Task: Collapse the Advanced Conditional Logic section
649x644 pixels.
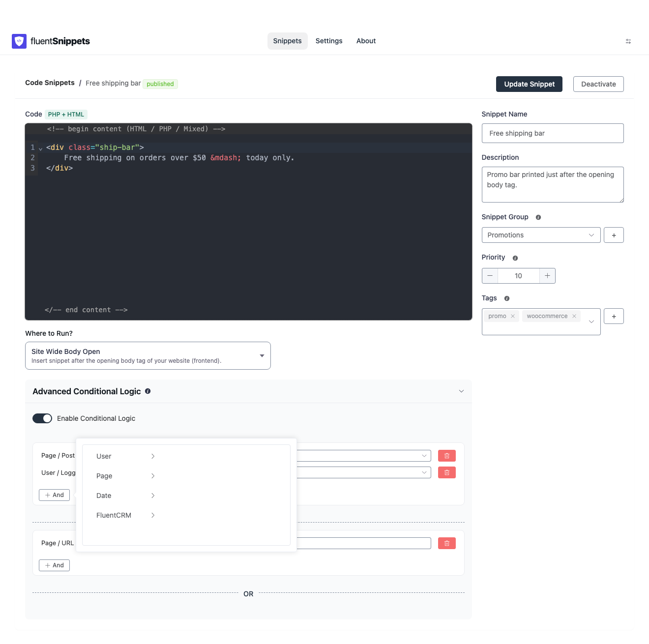Action: [x=461, y=391]
